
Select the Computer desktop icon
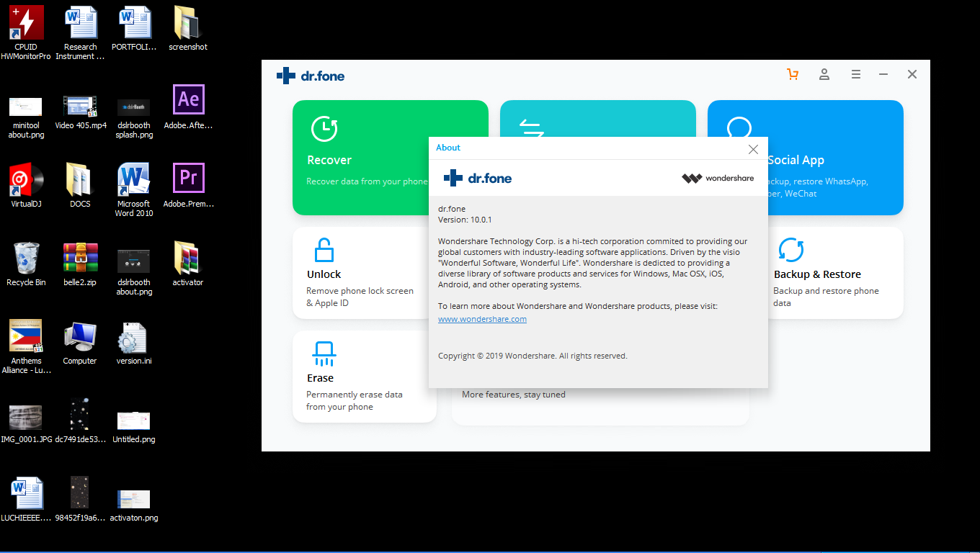click(x=80, y=342)
